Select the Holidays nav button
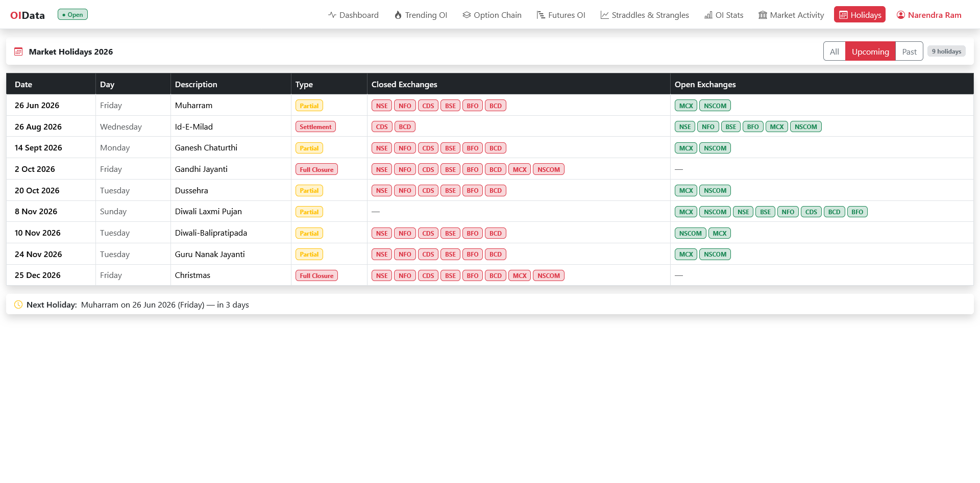Viewport: 980px width, 483px height. click(860, 15)
